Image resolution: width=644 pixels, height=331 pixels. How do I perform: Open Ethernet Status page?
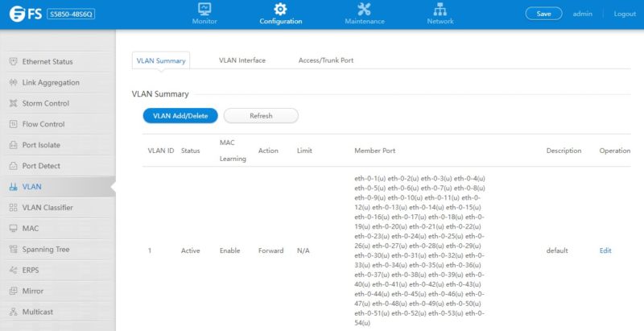point(47,61)
